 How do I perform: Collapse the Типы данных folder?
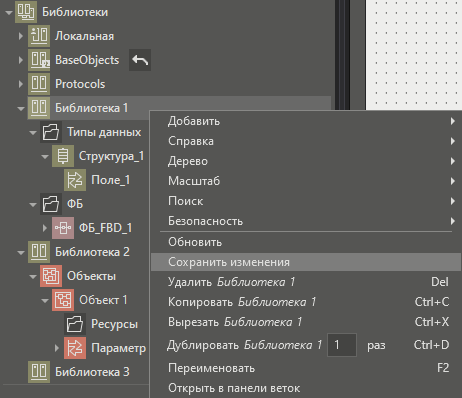[33, 132]
